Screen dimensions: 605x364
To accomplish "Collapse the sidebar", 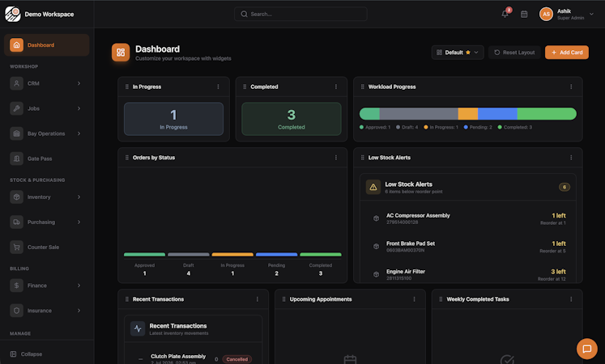I will [26, 354].
